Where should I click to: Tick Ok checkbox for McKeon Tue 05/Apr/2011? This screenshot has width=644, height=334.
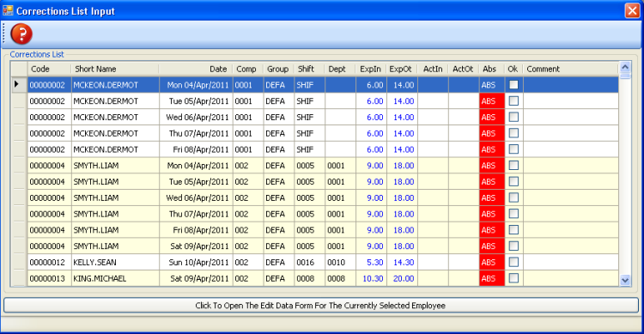[x=513, y=100]
